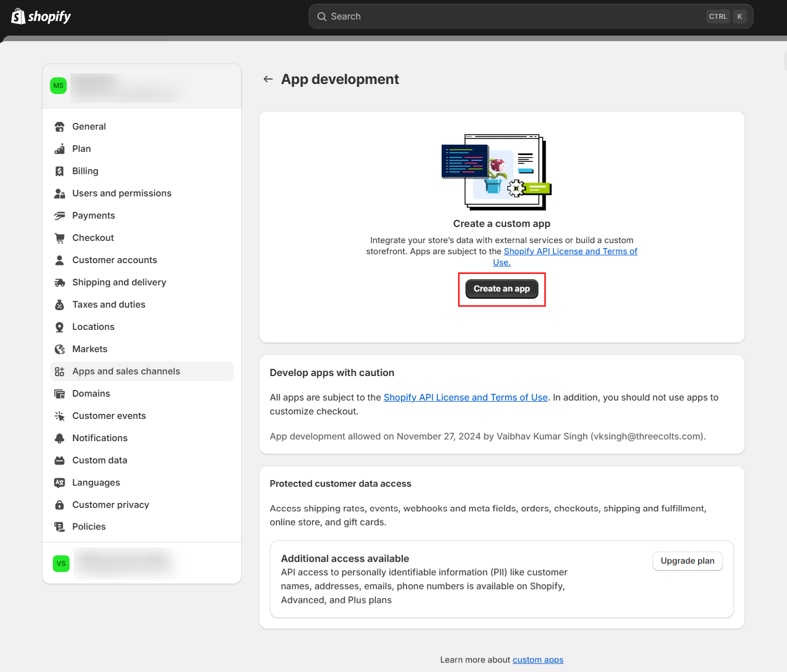The height and width of the screenshot is (672, 787).
Task: Click the Create an app button
Action: tap(502, 289)
